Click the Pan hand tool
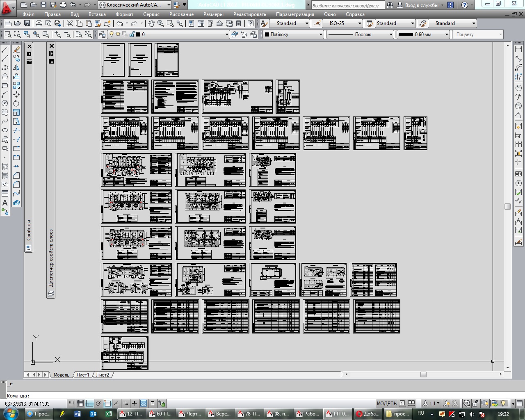This screenshot has height=420, width=525. [151, 23]
